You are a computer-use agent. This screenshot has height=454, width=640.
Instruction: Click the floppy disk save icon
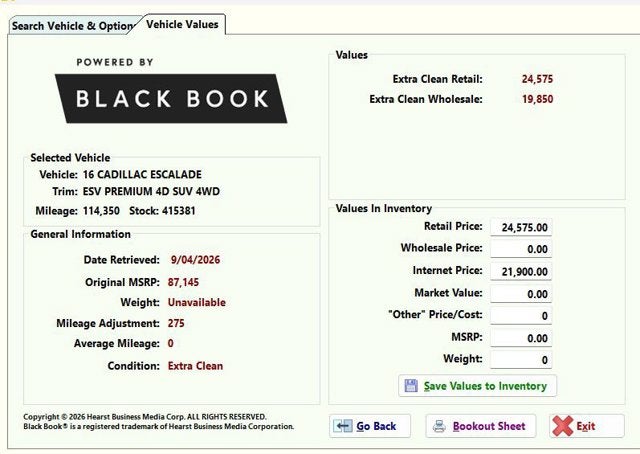(x=411, y=386)
